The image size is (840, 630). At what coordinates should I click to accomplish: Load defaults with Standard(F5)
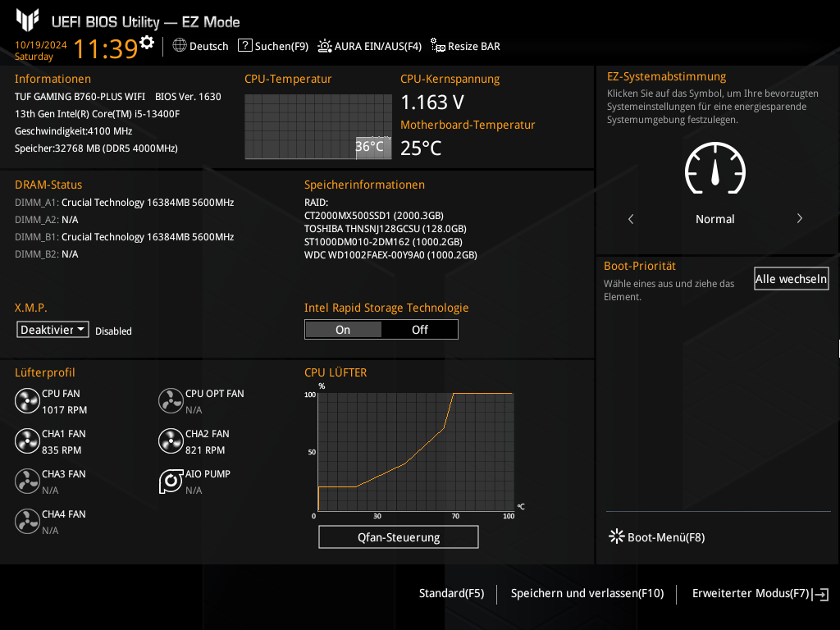pyautogui.click(x=452, y=593)
